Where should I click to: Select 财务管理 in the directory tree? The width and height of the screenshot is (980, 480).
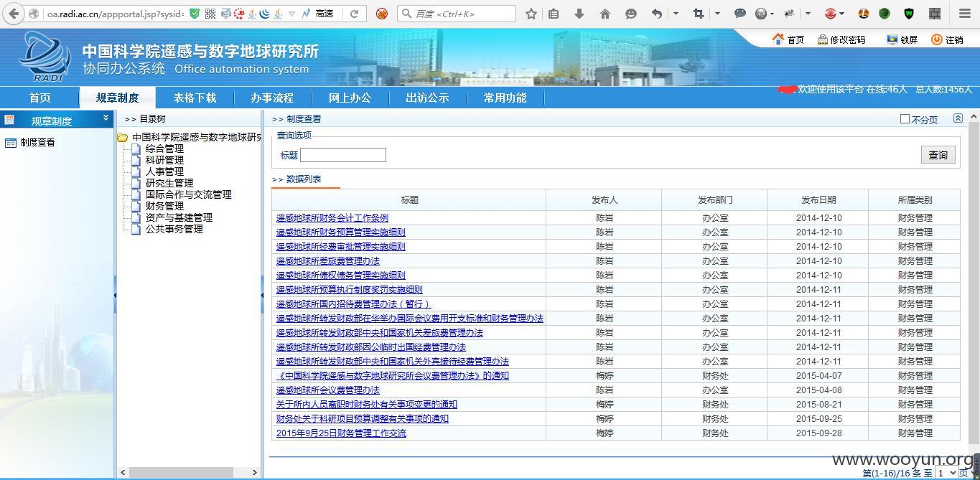164,206
